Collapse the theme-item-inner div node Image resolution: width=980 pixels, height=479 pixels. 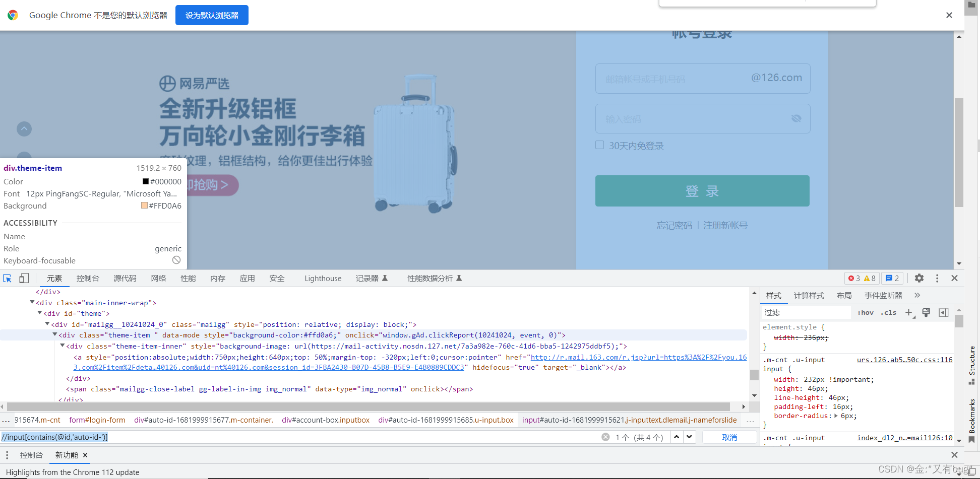click(x=63, y=346)
